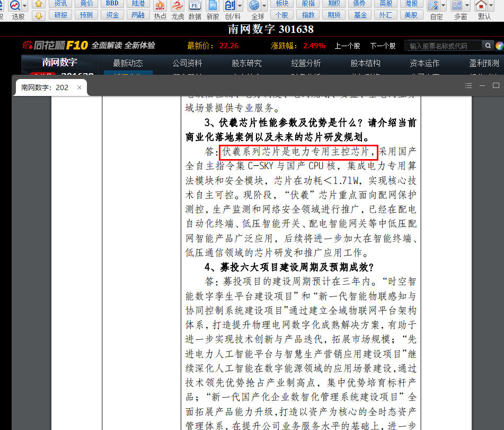This screenshot has height=430, width=504.
Task: Click the 同花顺 F10 logo
Action: 55,46
